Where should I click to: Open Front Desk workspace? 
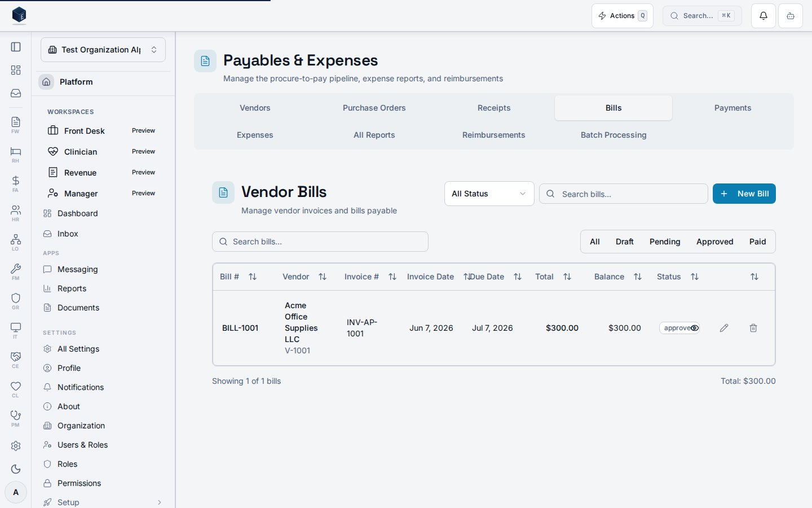[103, 131]
